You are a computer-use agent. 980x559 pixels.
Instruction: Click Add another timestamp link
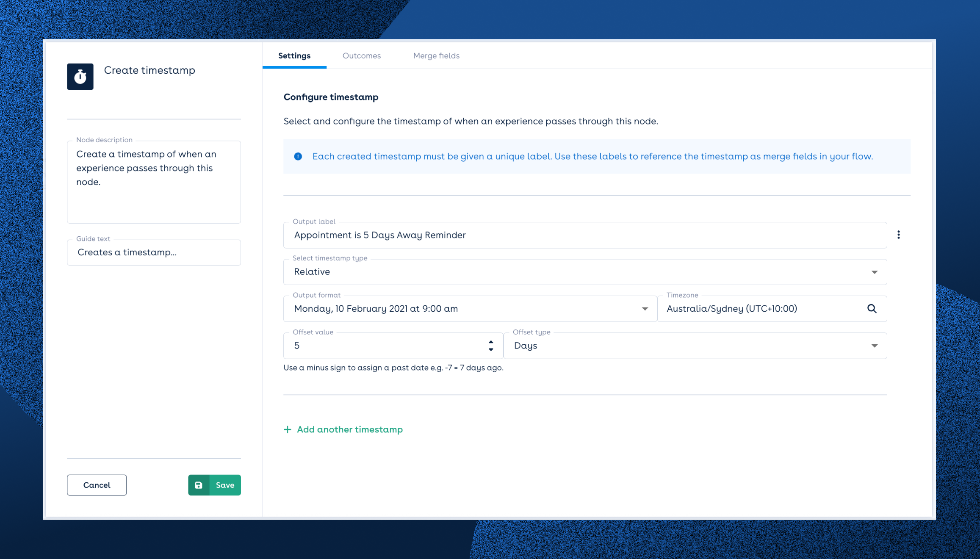pos(349,429)
